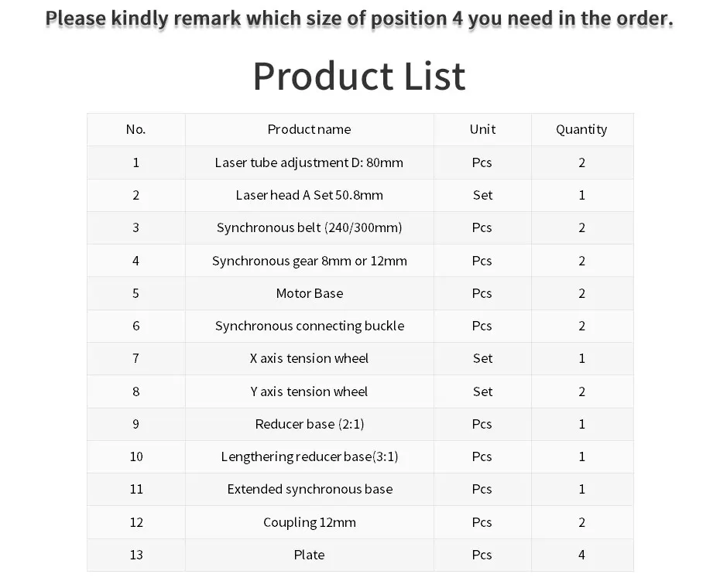Select 'Laser head A Set 50.8mm' row
Image resolution: width=720 pixels, height=588 pixels.
click(x=360, y=195)
